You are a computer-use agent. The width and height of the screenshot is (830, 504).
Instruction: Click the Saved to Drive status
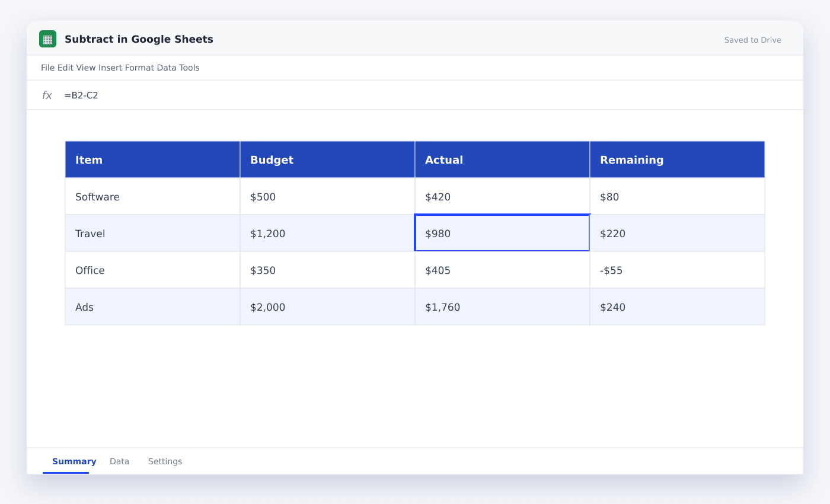tap(752, 40)
